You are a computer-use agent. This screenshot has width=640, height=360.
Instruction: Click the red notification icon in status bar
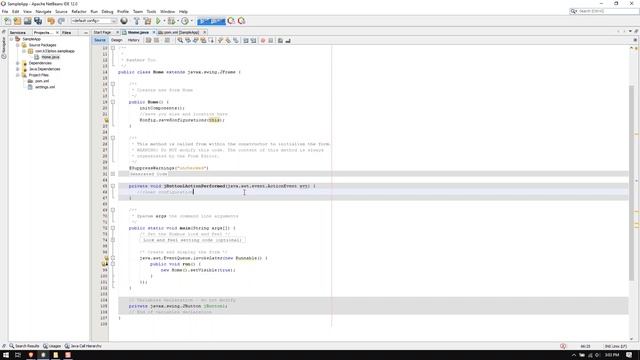(x=563, y=346)
